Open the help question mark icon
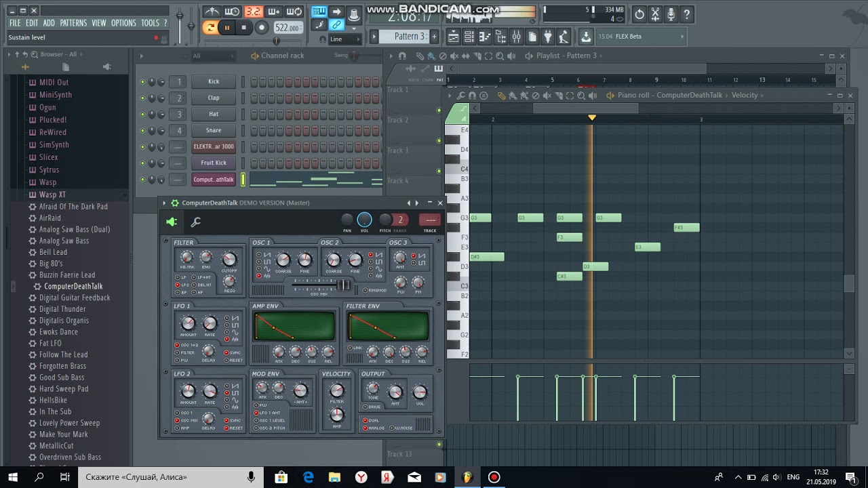The width and height of the screenshot is (868, 488). pos(686,14)
